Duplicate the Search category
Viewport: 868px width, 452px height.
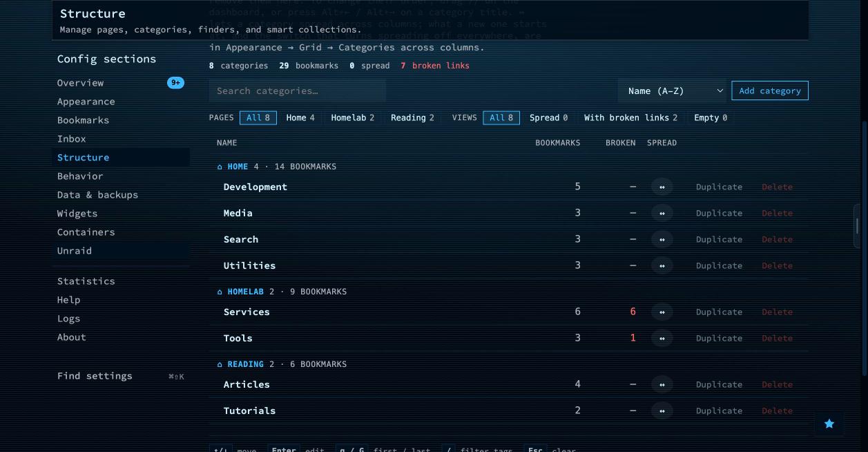pos(719,239)
